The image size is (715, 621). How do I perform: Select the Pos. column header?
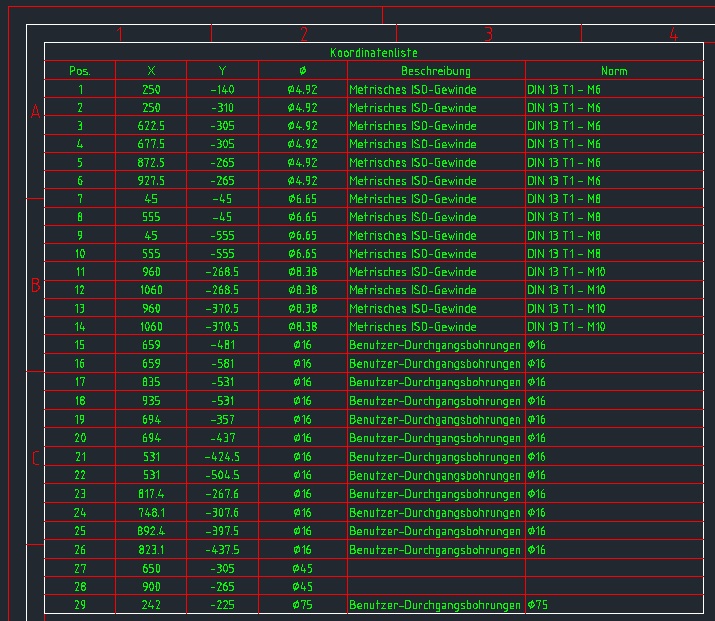(80, 71)
